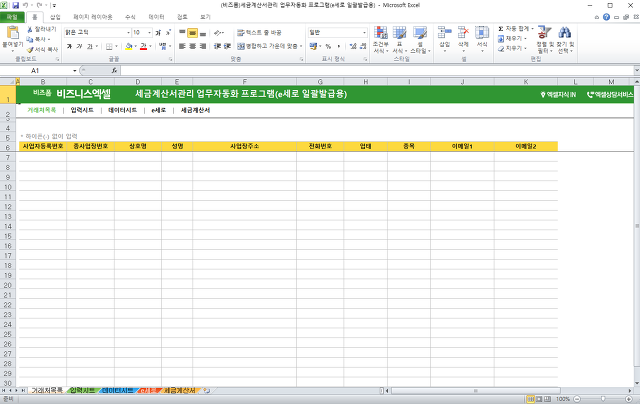Open the fill color dropdown arrow
The image size is (640, 404).
tap(136, 47)
